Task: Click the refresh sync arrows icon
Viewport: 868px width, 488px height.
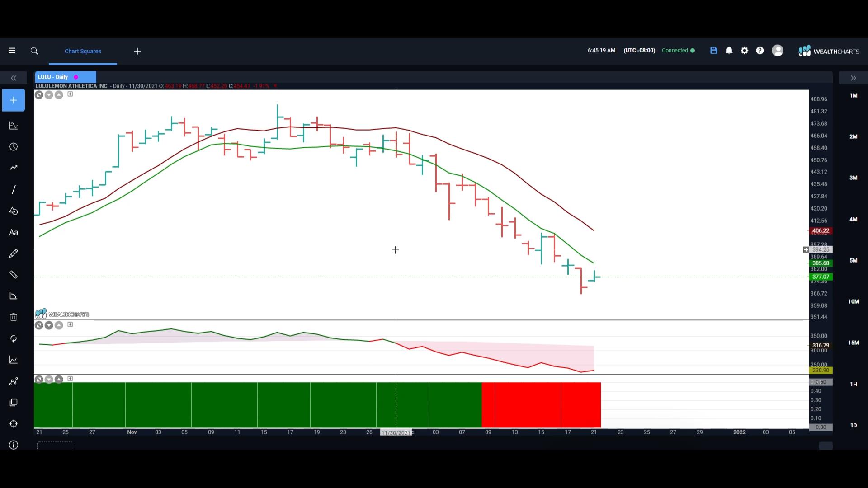Action: click(14, 338)
